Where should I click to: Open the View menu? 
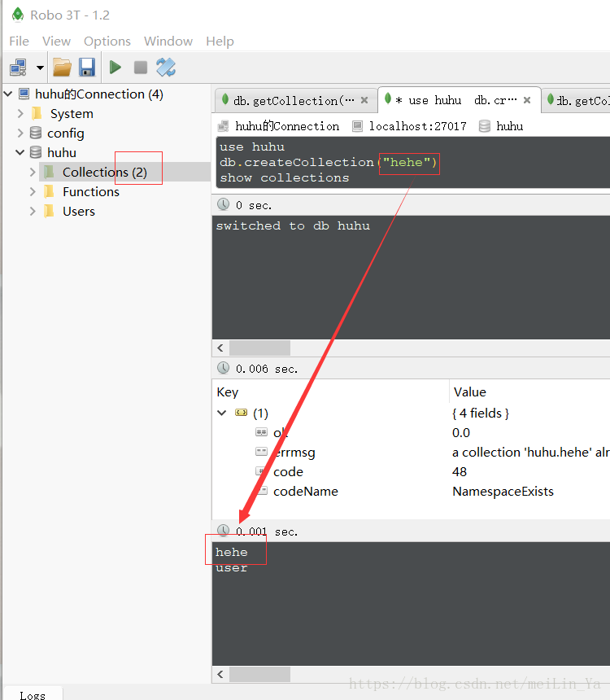click(x=56, y=41)
